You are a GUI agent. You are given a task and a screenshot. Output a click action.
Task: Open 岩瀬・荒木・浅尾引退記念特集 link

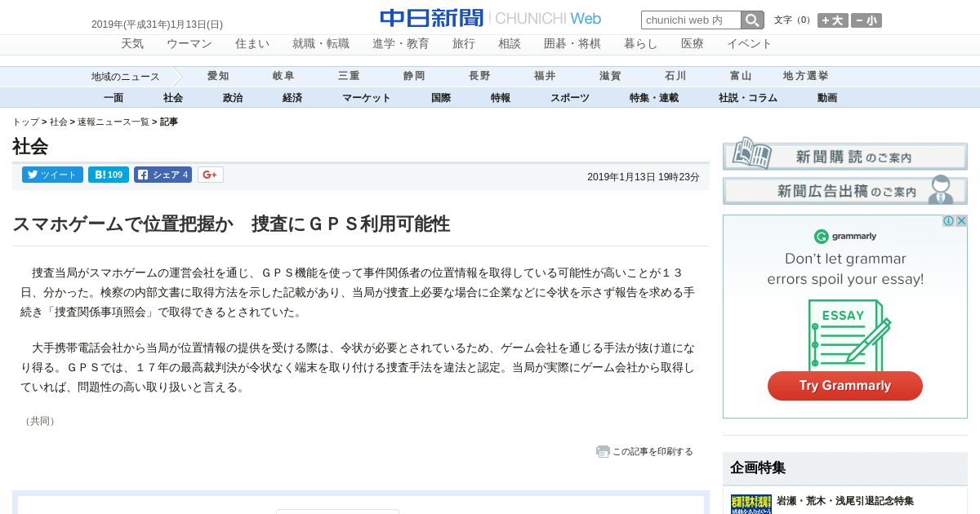(845, 501)
